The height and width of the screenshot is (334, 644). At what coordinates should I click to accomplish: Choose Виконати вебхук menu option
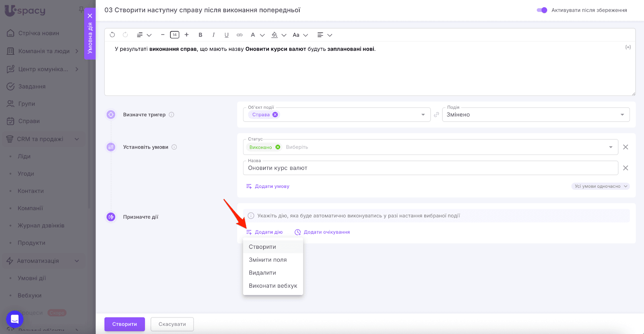pos(273,286)
